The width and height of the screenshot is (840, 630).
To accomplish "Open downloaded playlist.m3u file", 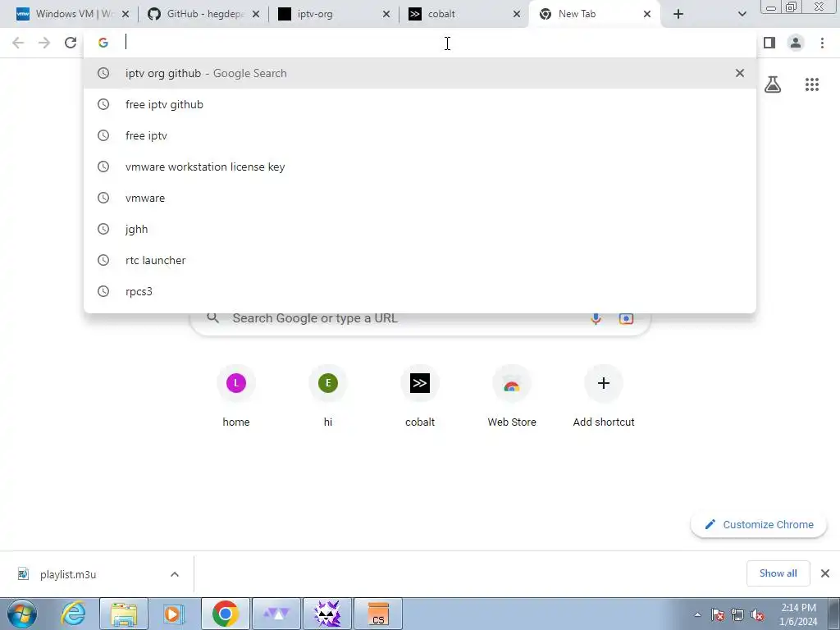I will click(x=68, y=574).
